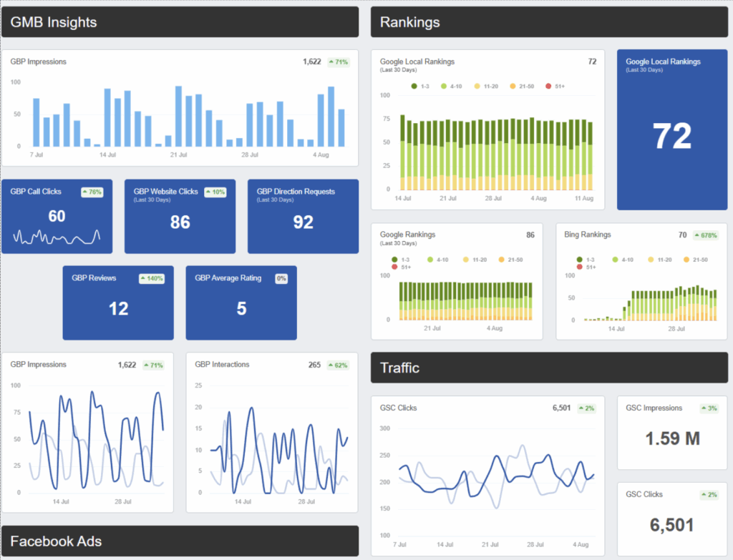Image resolution: width=733 pixels, height=560 pixels.
Task: Click the 140% trend badge on GBP Reviews
Action: [152, 278]
